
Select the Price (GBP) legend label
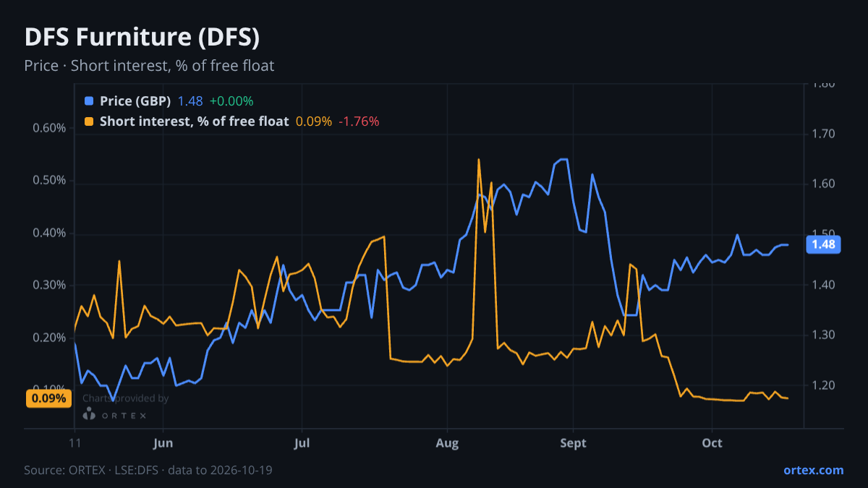pos(135,101)
